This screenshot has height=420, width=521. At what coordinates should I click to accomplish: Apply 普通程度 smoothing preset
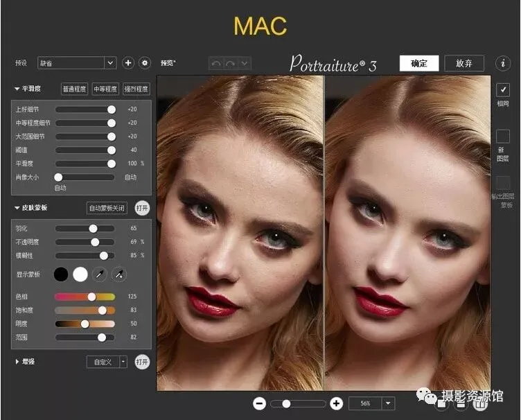point(74,89)
